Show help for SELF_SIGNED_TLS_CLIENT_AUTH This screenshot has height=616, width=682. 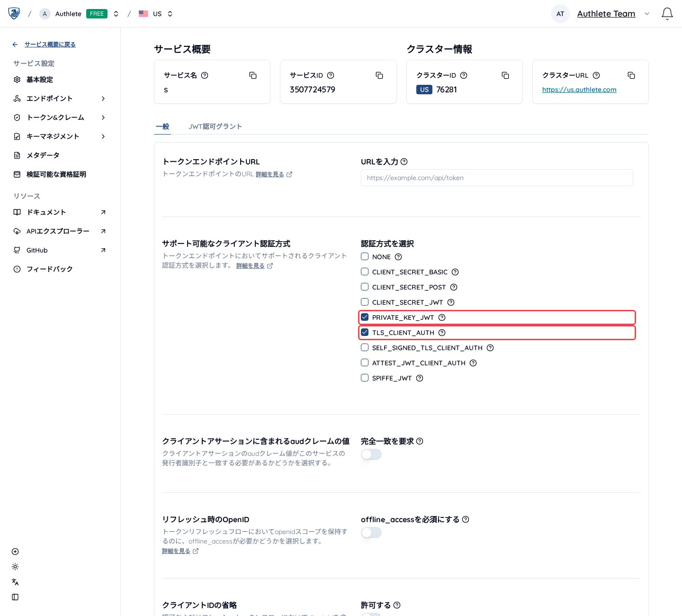click(490, 348)
